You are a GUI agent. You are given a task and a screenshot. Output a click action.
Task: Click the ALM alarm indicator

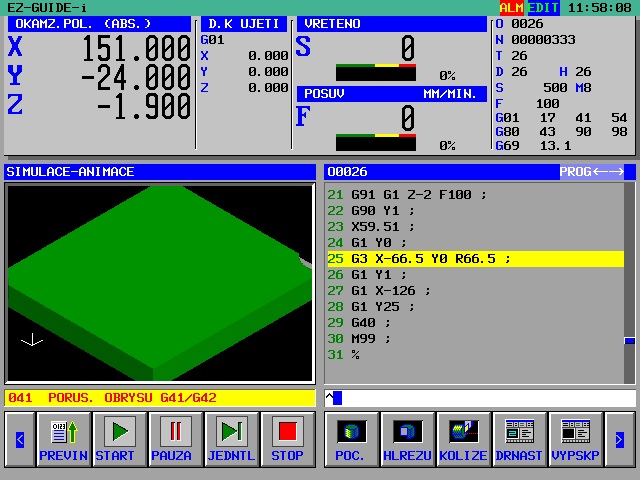(x=511, y=8)
